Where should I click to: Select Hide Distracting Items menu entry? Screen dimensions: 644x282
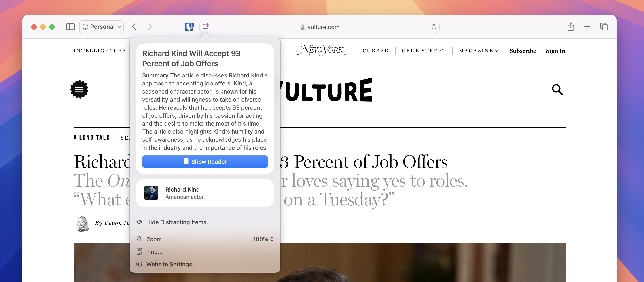205,222
